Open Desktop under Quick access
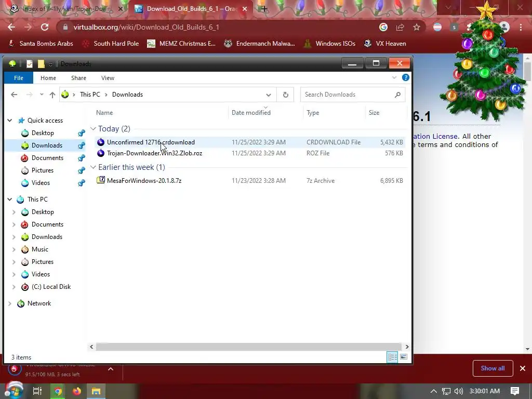This screenshot has height=399, width=532. tap(43, 133)
